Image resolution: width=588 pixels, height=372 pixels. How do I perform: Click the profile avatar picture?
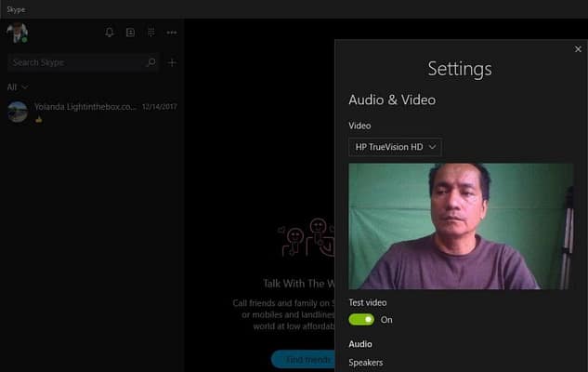pyautogui.click(x=18, y=33)
